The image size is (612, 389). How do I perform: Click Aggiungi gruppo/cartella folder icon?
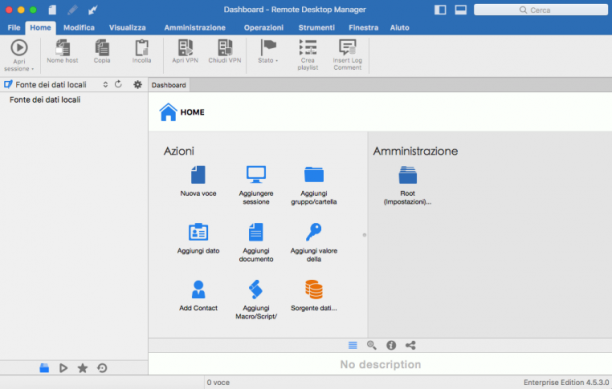314,175
